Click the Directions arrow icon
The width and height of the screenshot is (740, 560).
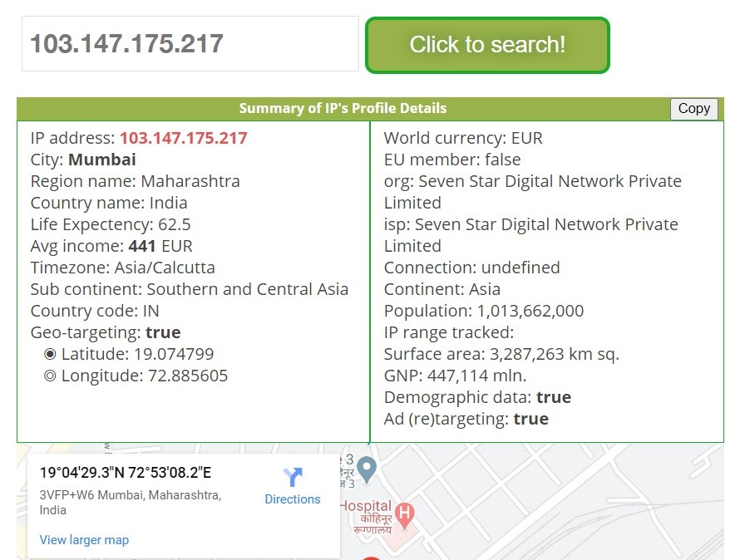point(292,477)
